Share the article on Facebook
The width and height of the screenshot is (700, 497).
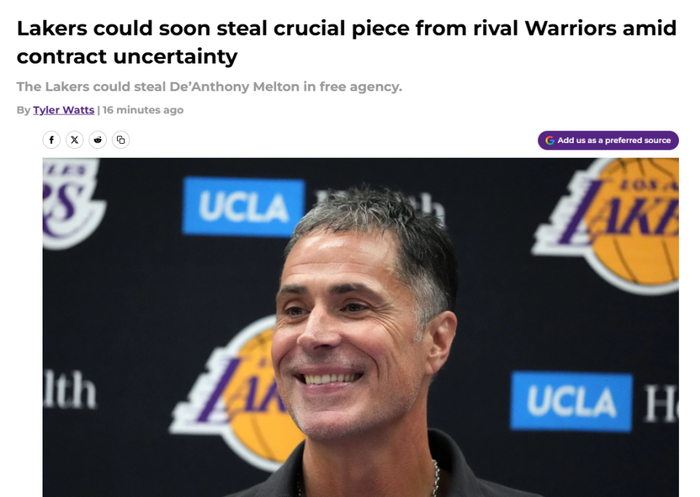51,140
